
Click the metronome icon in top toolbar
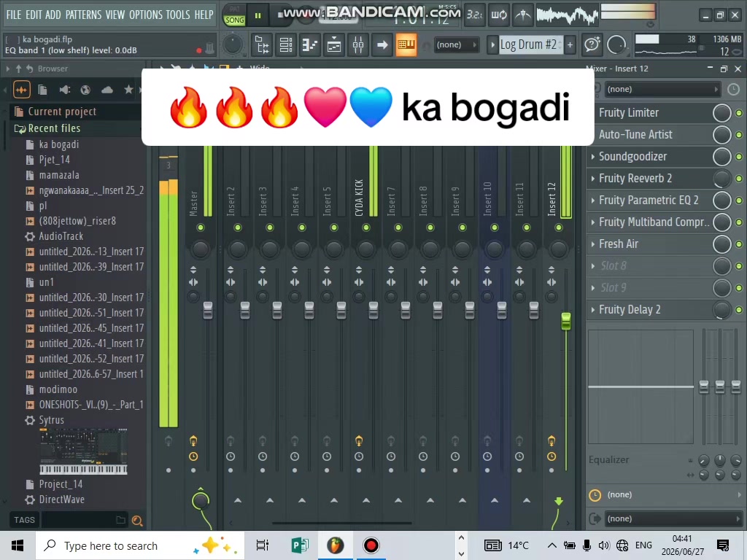coord(522,16)
